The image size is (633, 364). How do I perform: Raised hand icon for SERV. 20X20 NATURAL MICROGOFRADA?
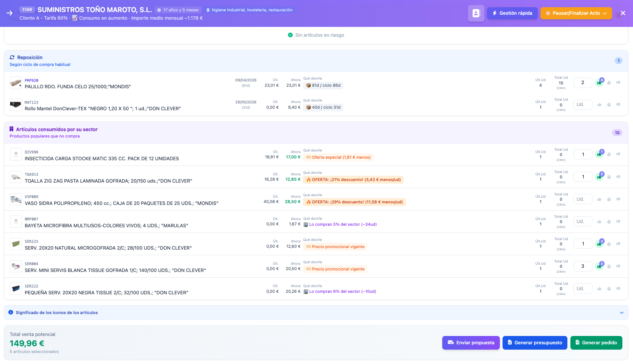609,244
